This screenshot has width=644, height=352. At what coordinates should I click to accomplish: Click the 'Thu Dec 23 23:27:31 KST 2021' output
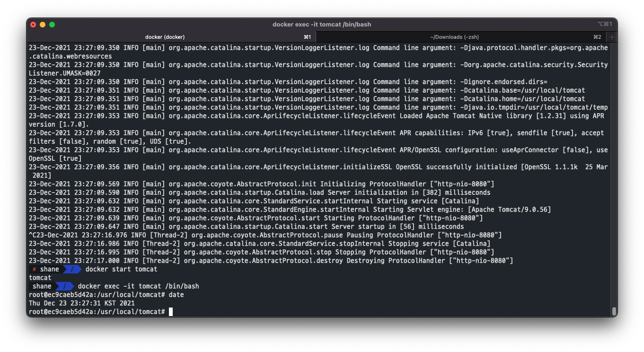(x=82, y=303)
